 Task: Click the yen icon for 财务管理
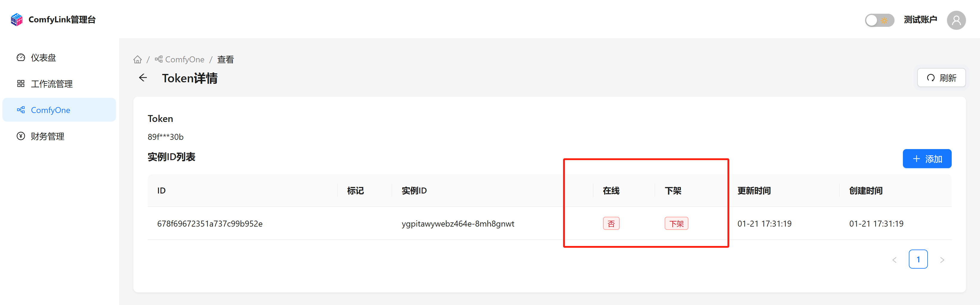tap(21, 136)
